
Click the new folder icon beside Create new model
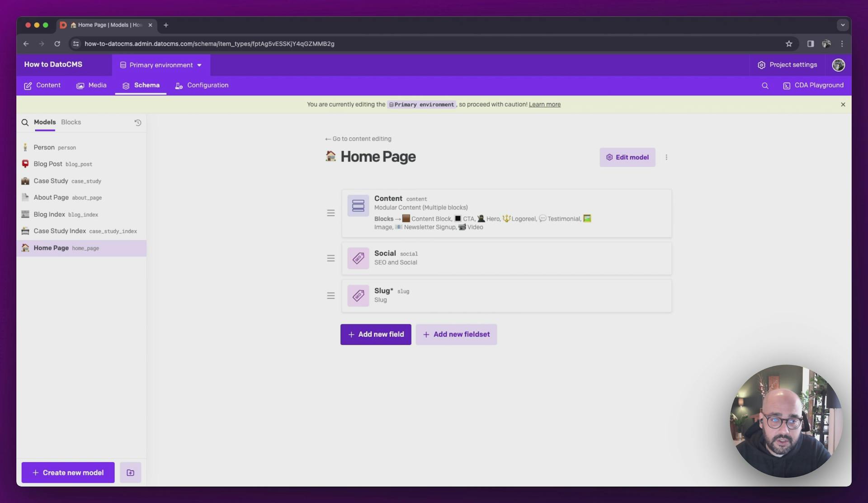tap(130, 473)
